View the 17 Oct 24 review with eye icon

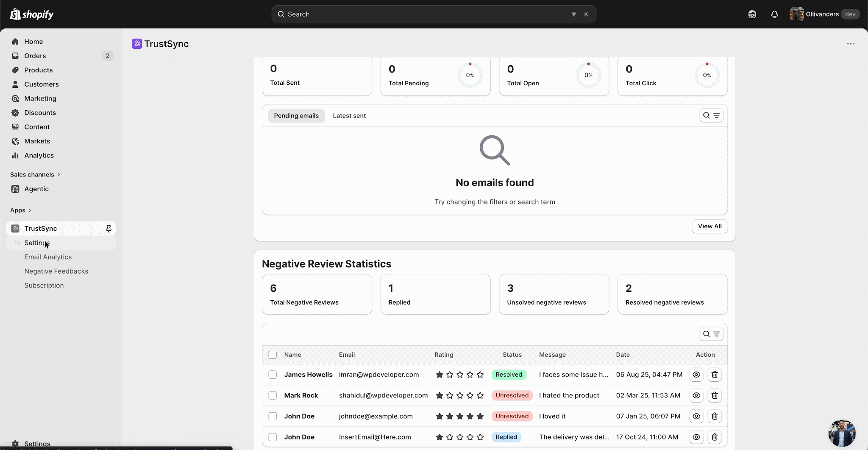696,437
